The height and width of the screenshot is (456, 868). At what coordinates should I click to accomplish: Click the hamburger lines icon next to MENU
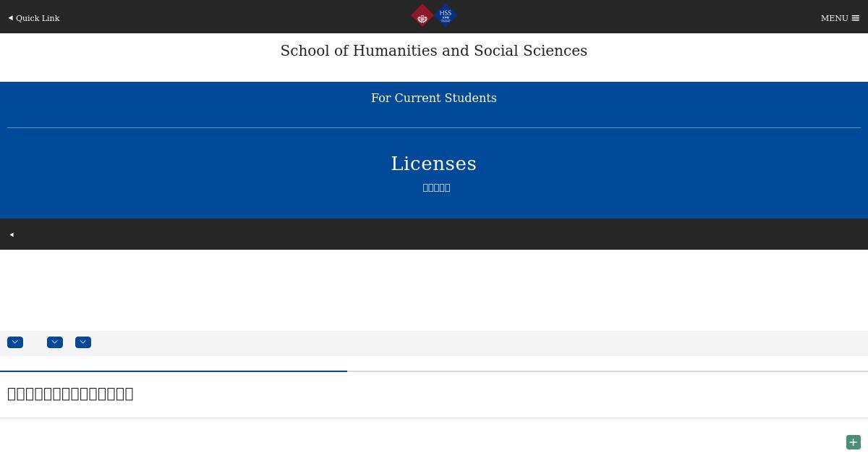point(856,18)
